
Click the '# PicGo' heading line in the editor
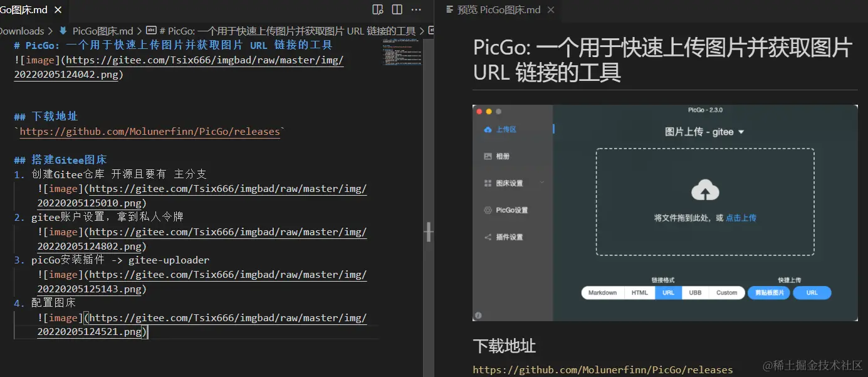tap(173, 45)
